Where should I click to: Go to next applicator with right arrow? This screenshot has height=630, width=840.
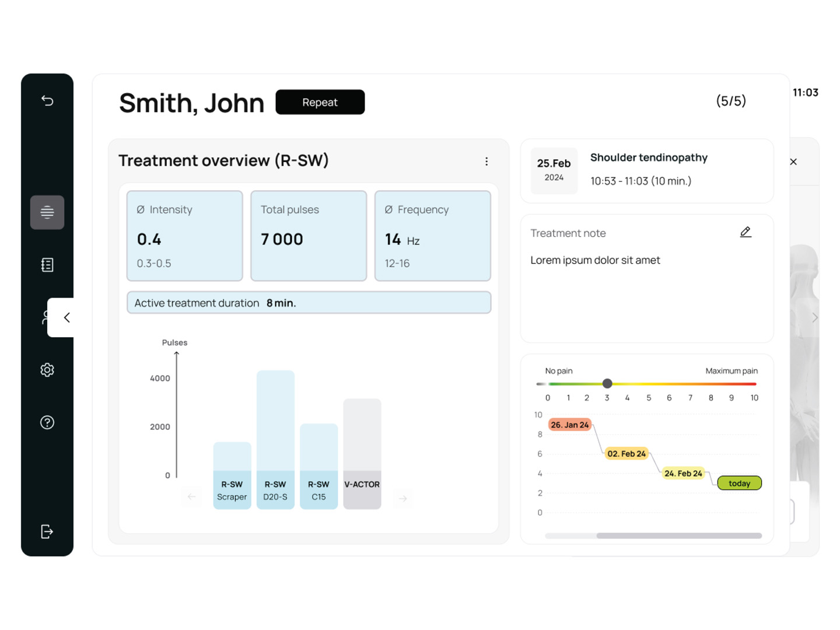pos(402,498)
